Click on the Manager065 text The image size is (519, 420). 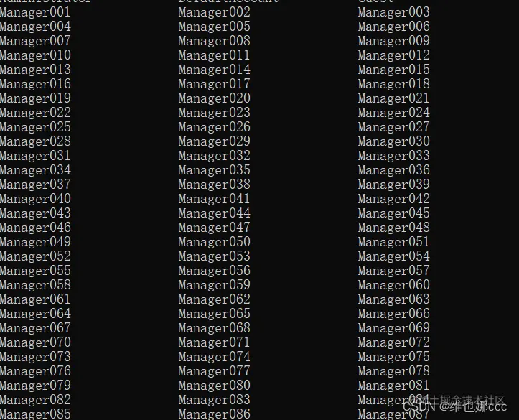[214, 314]
